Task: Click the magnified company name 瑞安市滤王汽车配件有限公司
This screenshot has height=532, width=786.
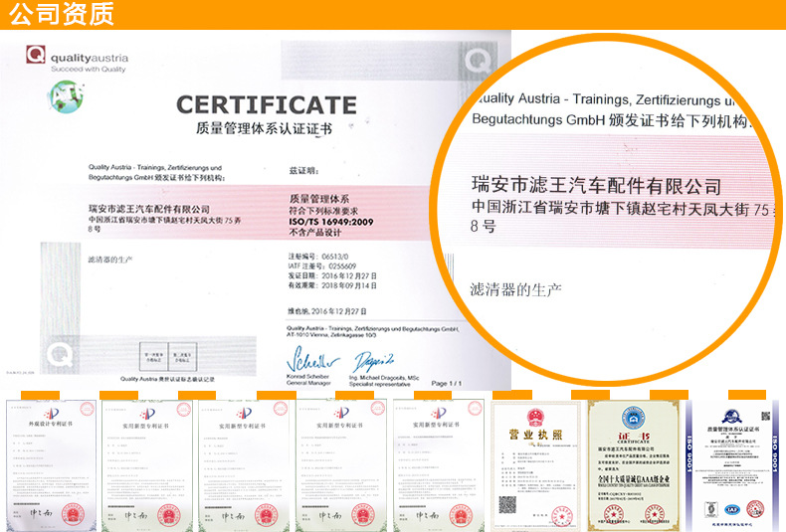Action: click(595, 187)
